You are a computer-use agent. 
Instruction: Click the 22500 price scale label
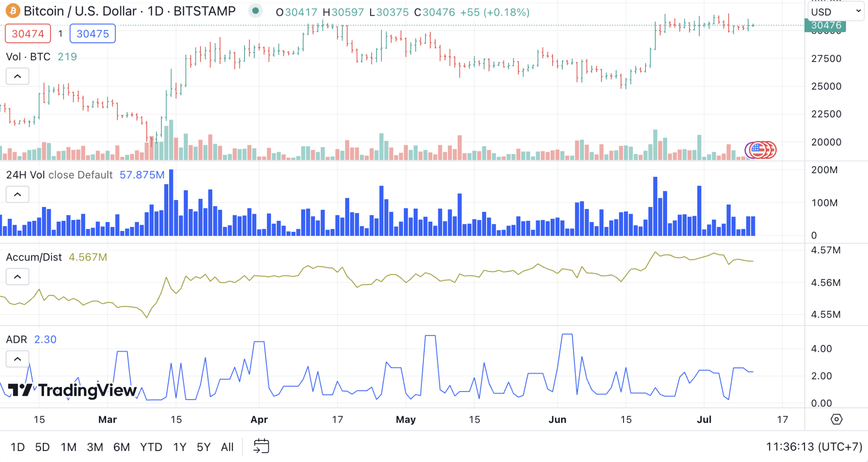(x=826, y=114)
